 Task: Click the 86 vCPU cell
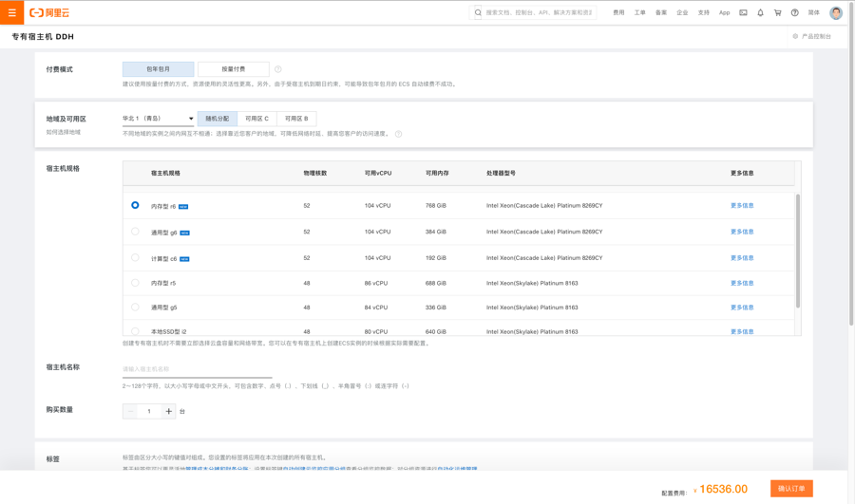click(x=376, y=283)
